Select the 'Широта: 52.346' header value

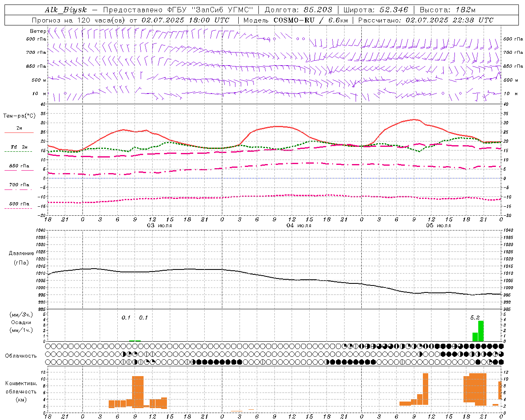pyautogui.click(x=376, y=10)
